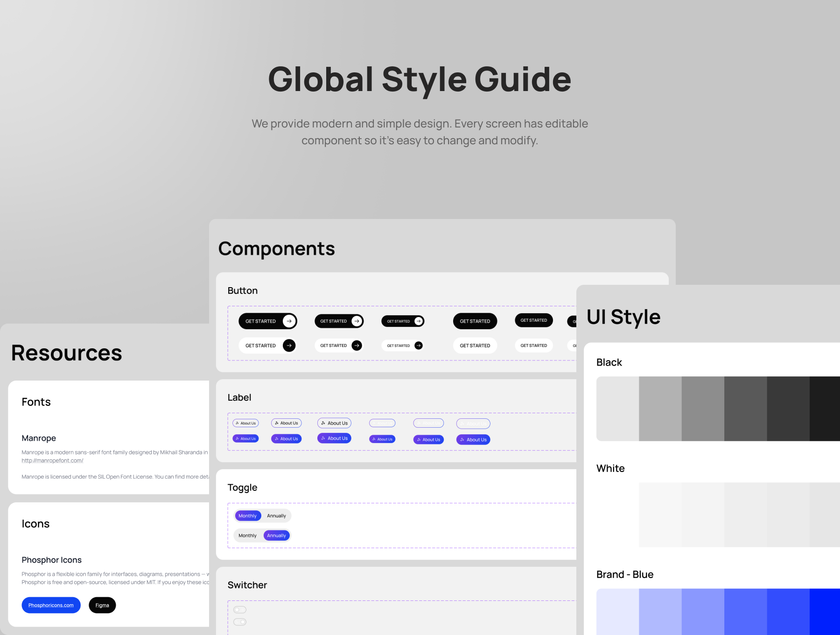Toggle the Switcher with knob on left
The image size is (840, 635).
tap(240, 610)
